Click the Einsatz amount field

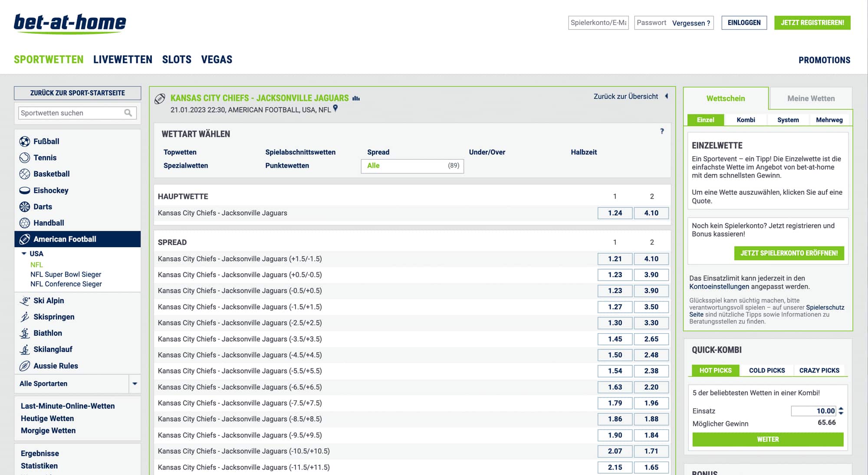(813, 411)
